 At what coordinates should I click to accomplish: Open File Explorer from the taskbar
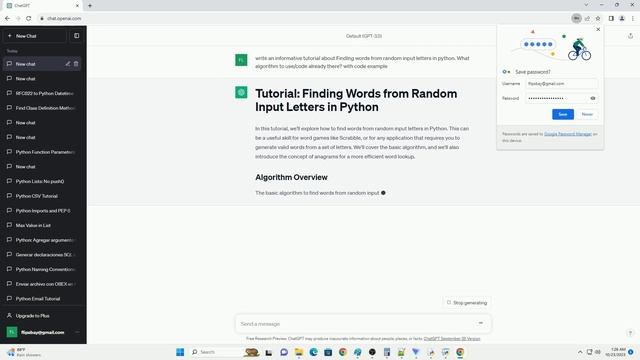299,352
